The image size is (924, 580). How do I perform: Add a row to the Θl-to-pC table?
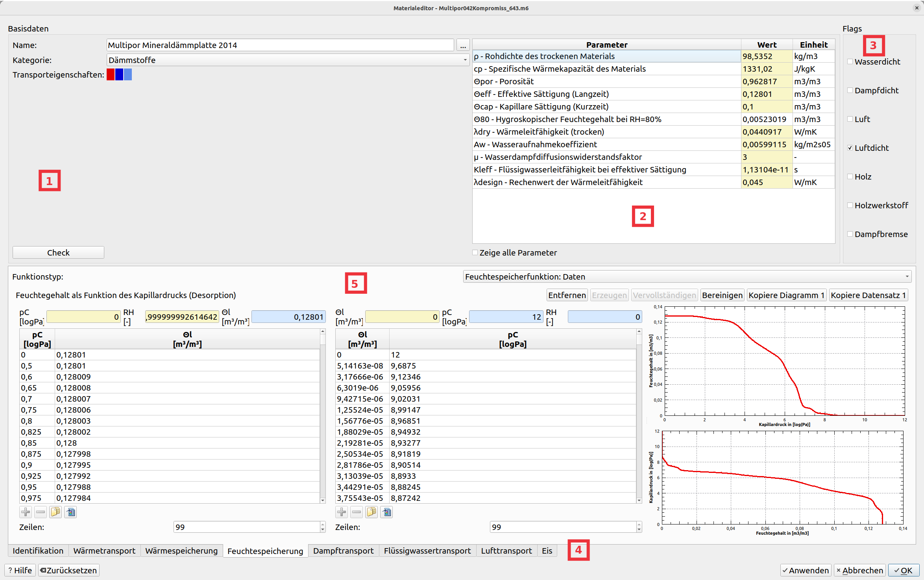[x=342, y=512]
